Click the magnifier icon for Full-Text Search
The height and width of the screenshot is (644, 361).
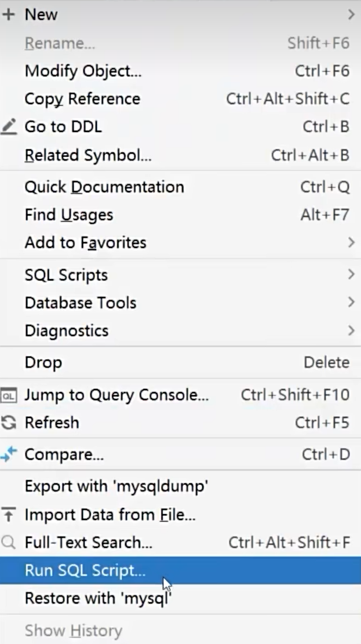pyautogui.click(x=9, y=543)
